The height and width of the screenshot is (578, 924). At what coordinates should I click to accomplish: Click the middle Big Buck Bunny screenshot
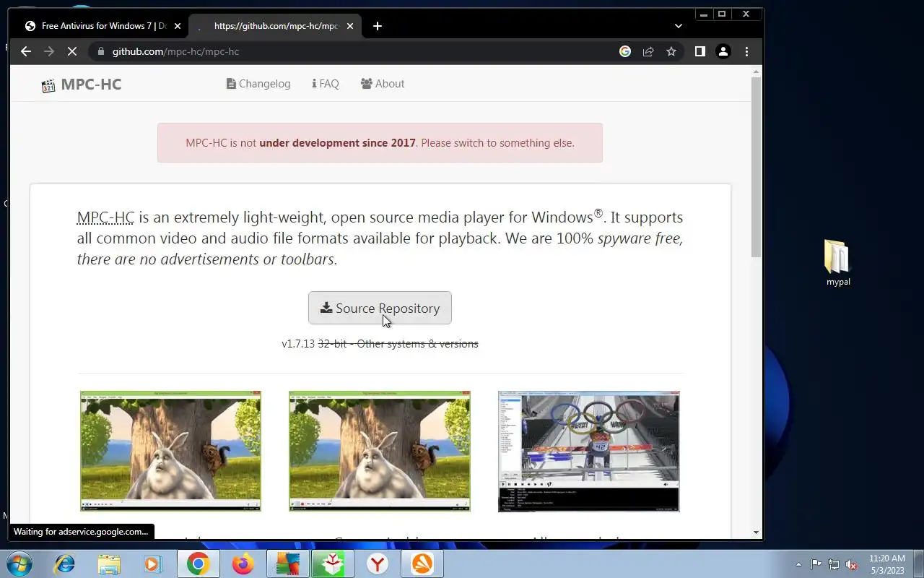tap(380, 451)
